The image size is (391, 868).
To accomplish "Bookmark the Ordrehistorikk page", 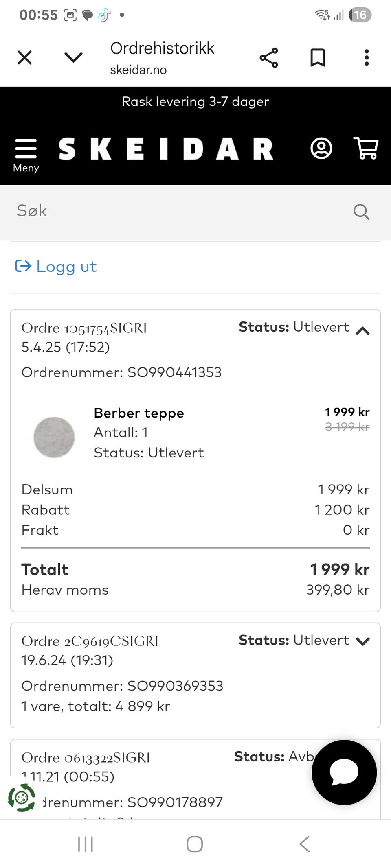I will [318, 57].
